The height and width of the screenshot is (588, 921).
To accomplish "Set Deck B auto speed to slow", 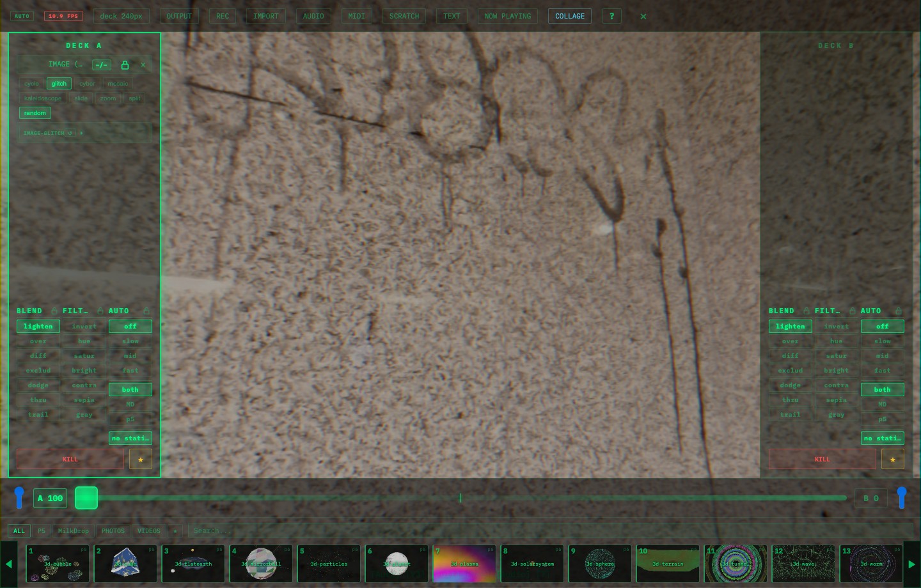I will click(883, 341).
